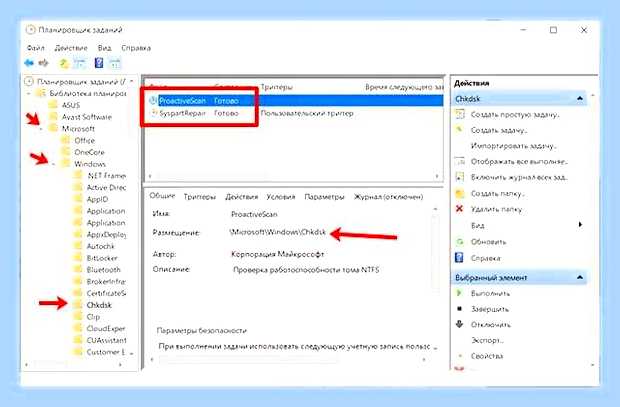Select Планировщик заданий root node
The image size is (620, 407).
[81, 81]
